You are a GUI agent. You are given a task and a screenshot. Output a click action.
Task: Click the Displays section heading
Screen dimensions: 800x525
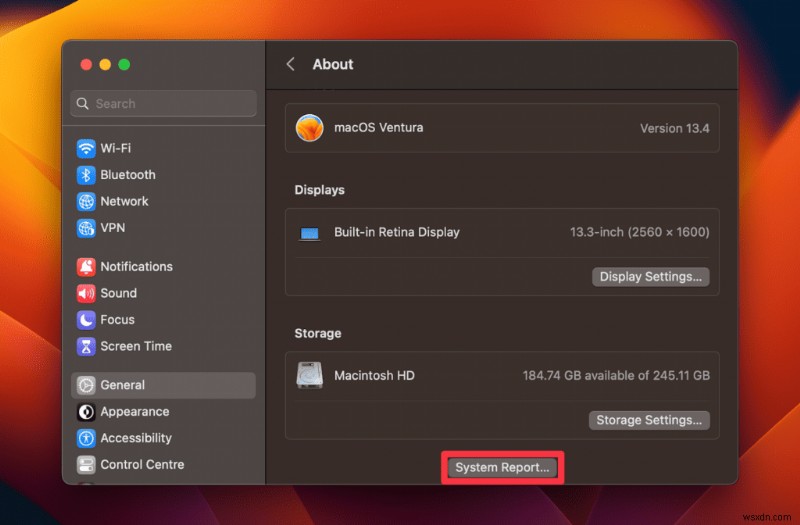319,190
